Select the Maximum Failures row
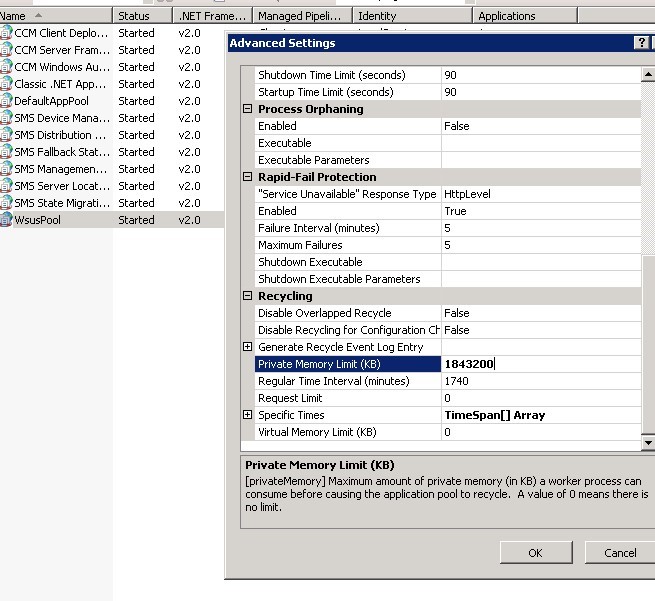 click(x=448, y=245)
